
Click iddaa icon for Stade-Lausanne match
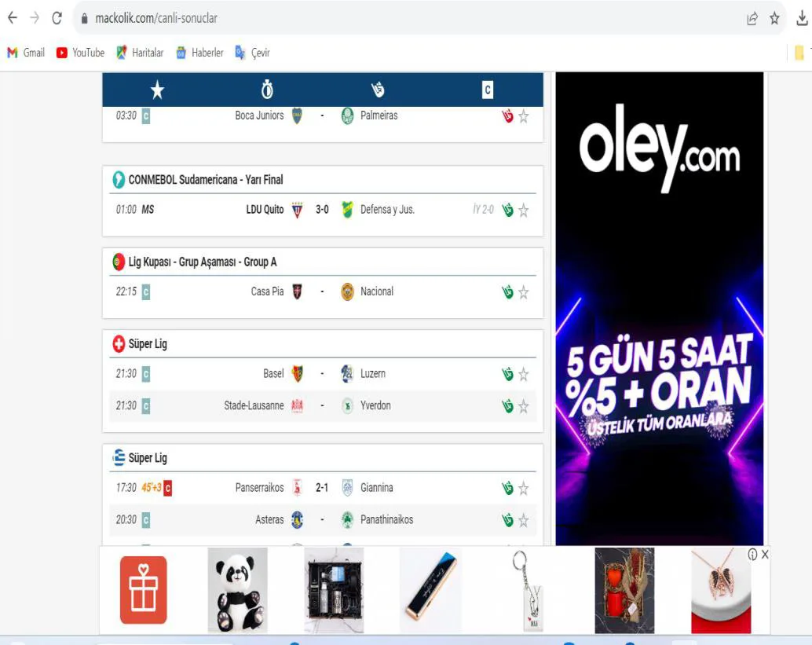pyautogui.click(x=507, y=406)
